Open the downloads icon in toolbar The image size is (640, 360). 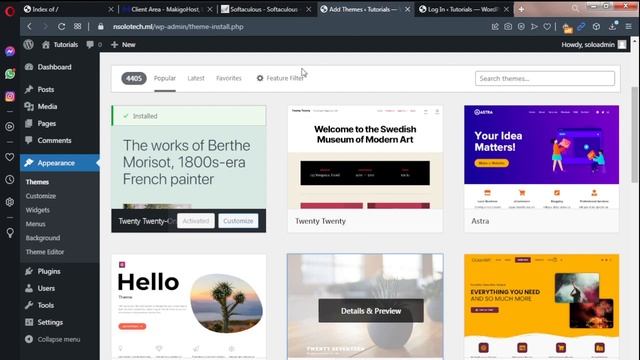(x=612, y=26)
